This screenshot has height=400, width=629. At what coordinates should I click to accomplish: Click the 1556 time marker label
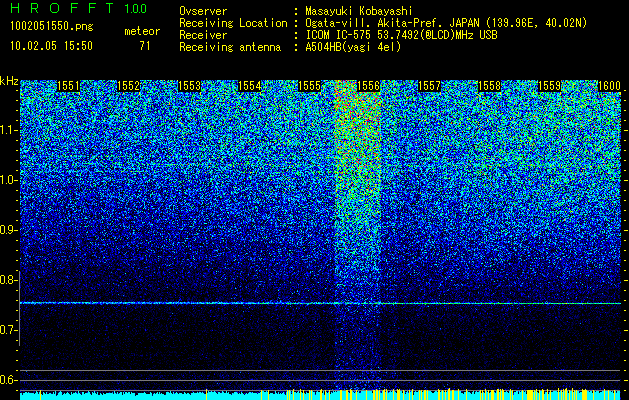369,86
